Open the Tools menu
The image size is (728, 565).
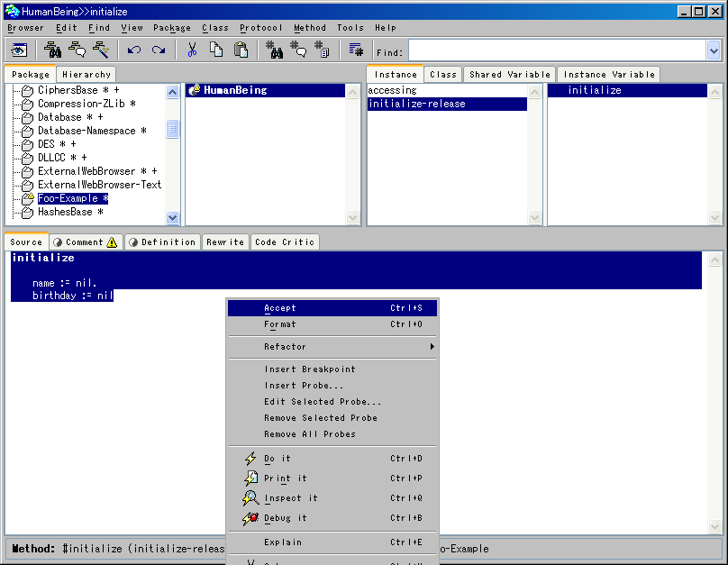(350, 28)
